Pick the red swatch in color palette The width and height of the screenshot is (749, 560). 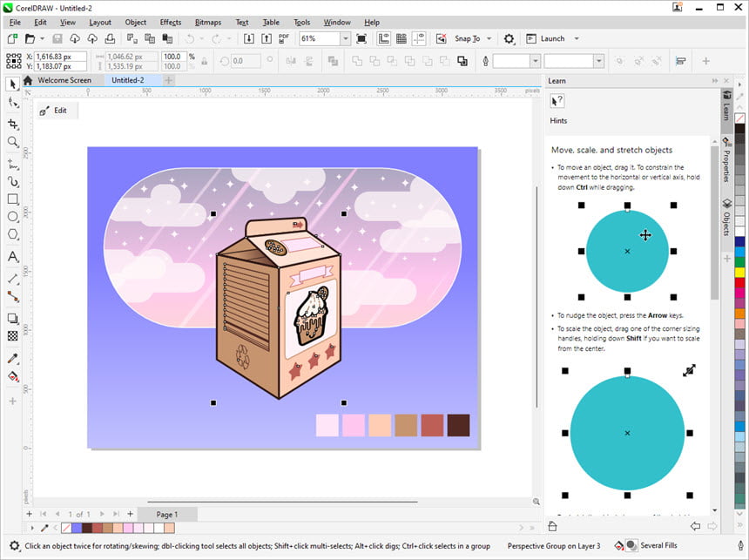[x=740, y=283]
